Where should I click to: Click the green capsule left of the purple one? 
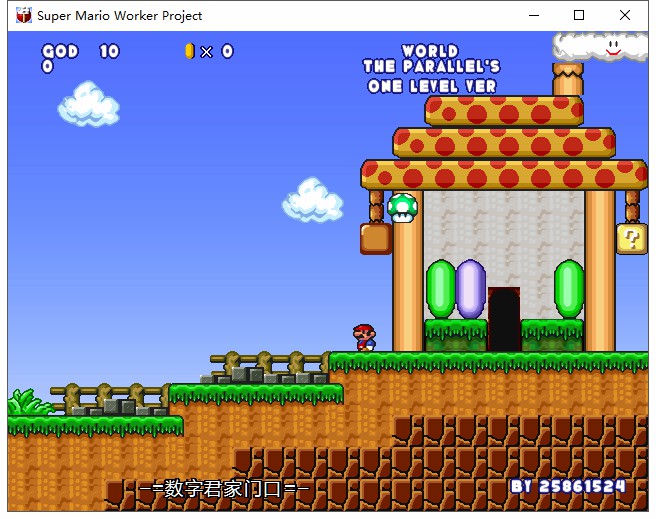(441, 289)
